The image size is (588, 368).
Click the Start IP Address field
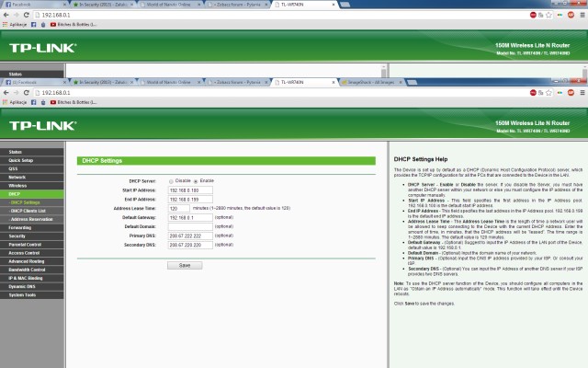[x=190, y=190]
